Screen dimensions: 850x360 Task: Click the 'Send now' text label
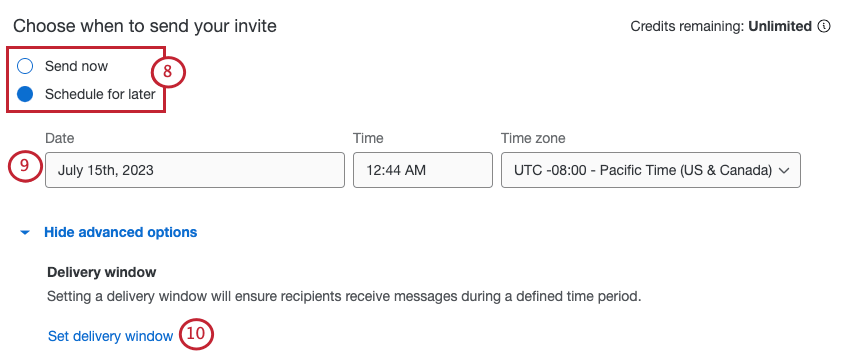coord(76,66)
